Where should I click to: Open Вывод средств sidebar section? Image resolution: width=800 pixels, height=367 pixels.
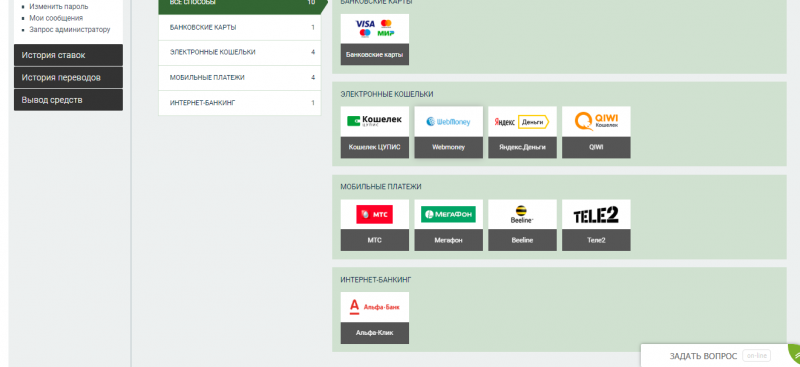[68, 100]
